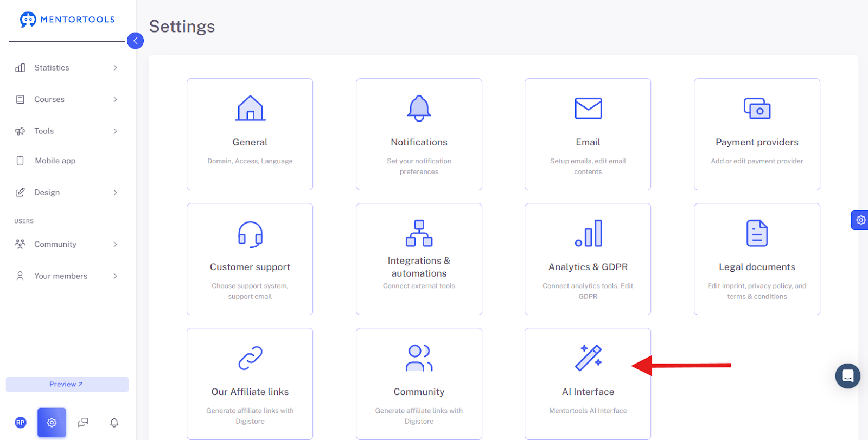Viewport: 868px width, 440px height.
Task: Click 'Edit imprint, privacy policy' description
Action: click(757, 291)
